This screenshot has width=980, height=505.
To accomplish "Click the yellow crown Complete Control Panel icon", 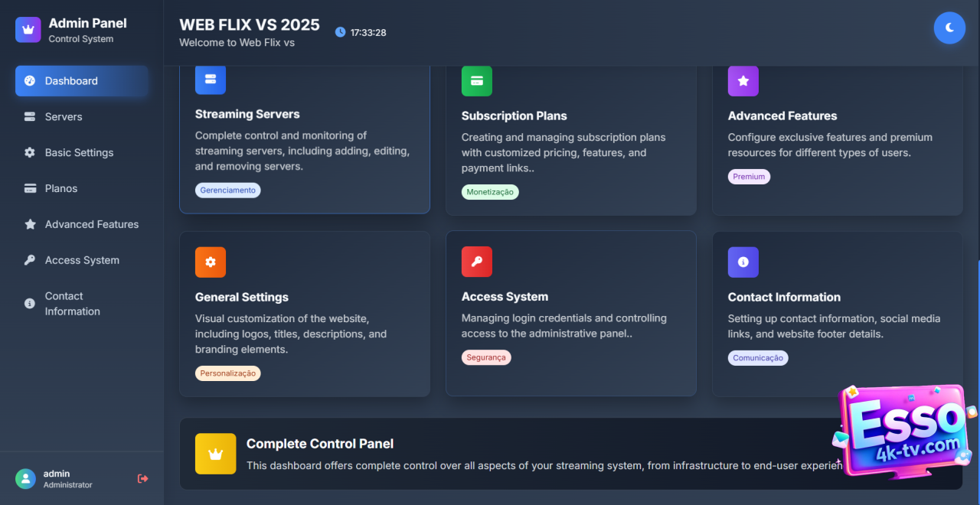I will 215,454.
